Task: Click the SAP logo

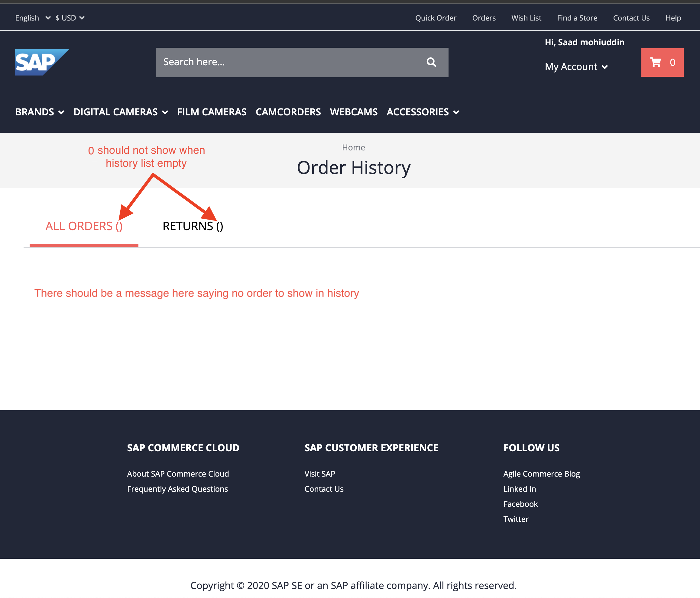Action: pos(42,62)
